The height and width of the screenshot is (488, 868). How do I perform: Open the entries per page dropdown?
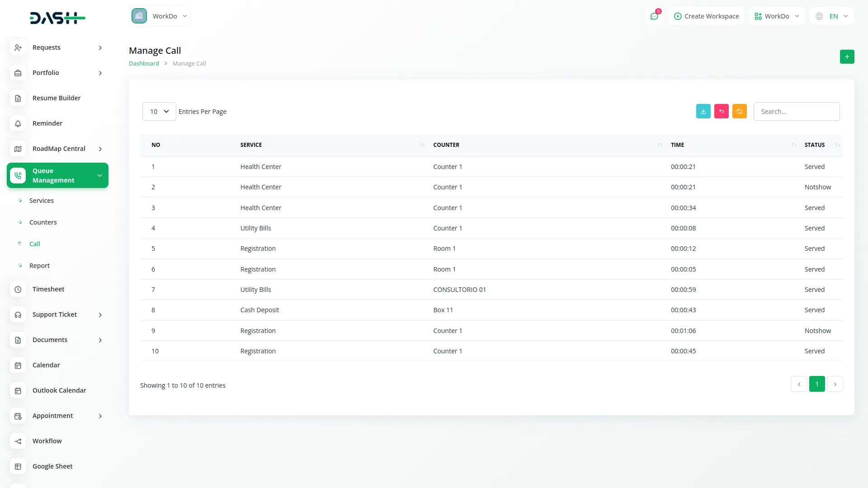(159, 111)
